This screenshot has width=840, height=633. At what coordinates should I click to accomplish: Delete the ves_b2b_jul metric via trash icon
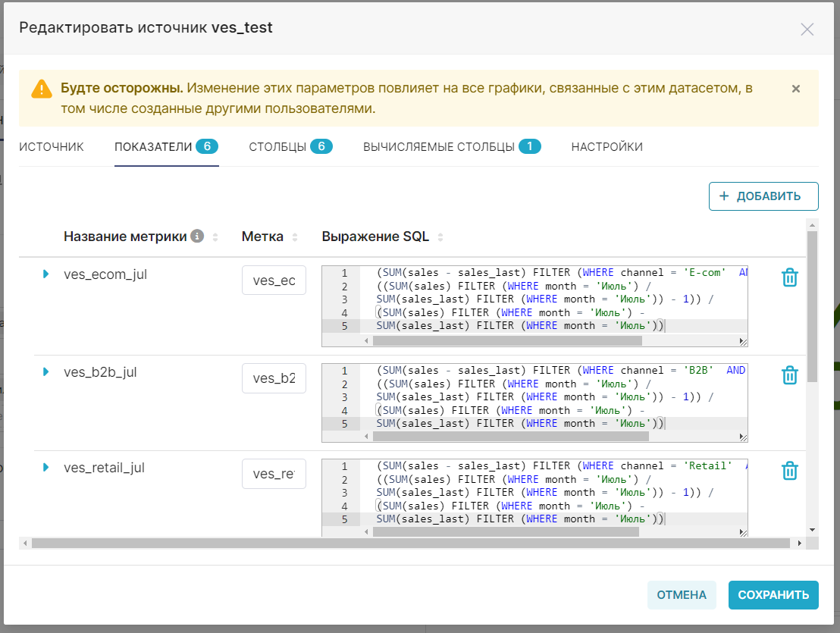point(789,374)
